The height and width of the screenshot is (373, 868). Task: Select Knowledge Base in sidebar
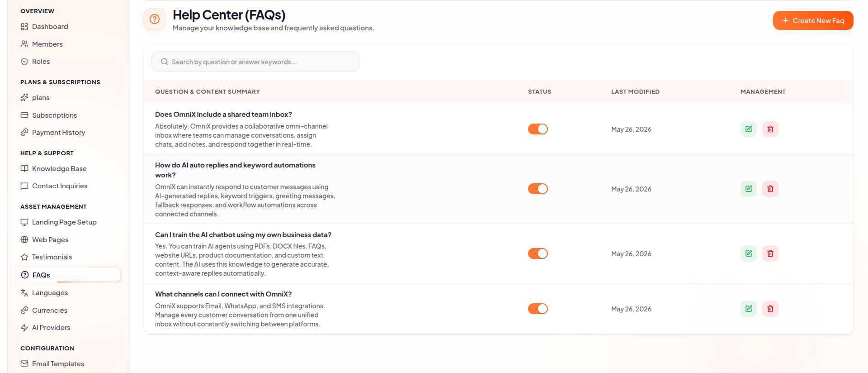(68, 168)
